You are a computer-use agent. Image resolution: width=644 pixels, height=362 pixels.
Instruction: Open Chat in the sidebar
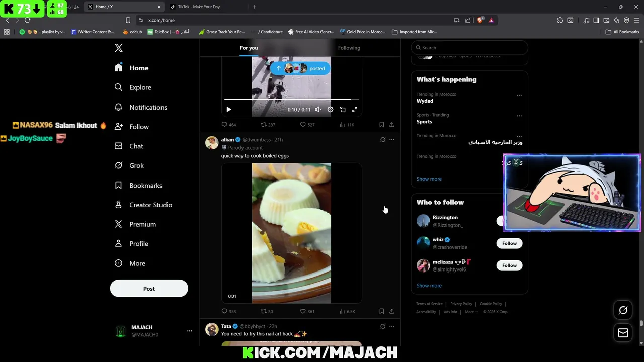tap(129, 146)
